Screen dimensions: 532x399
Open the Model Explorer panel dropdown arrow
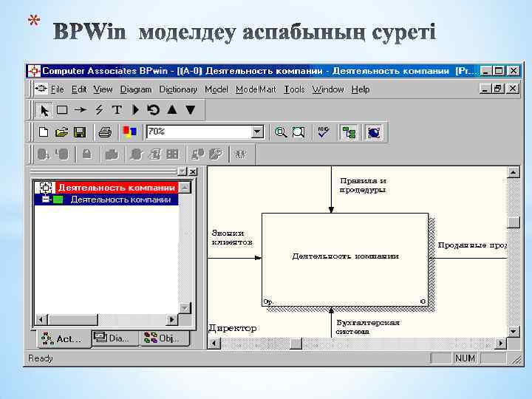coord(183,171)
